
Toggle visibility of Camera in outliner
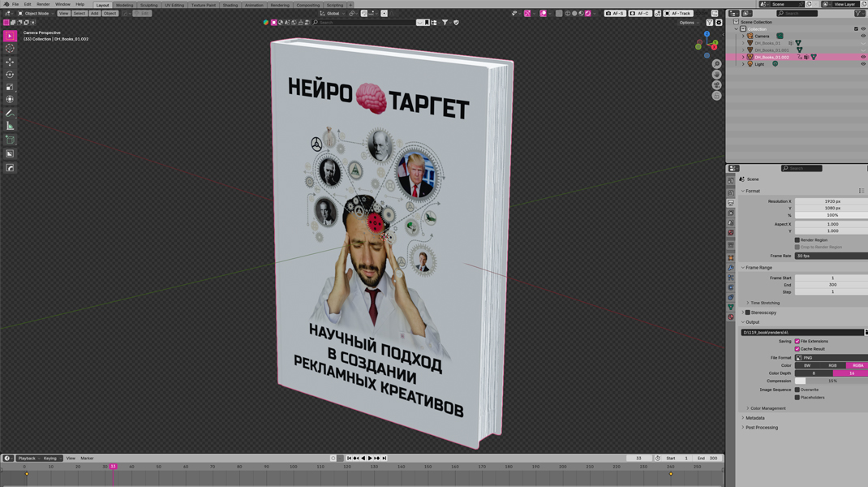pyautogui.click(x=863, y=36)
